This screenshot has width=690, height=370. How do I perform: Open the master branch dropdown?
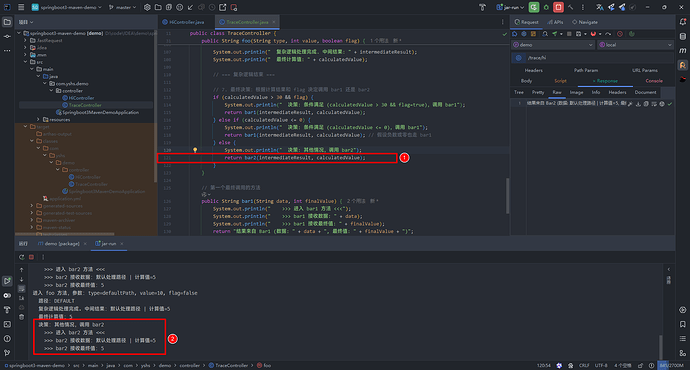122,7
